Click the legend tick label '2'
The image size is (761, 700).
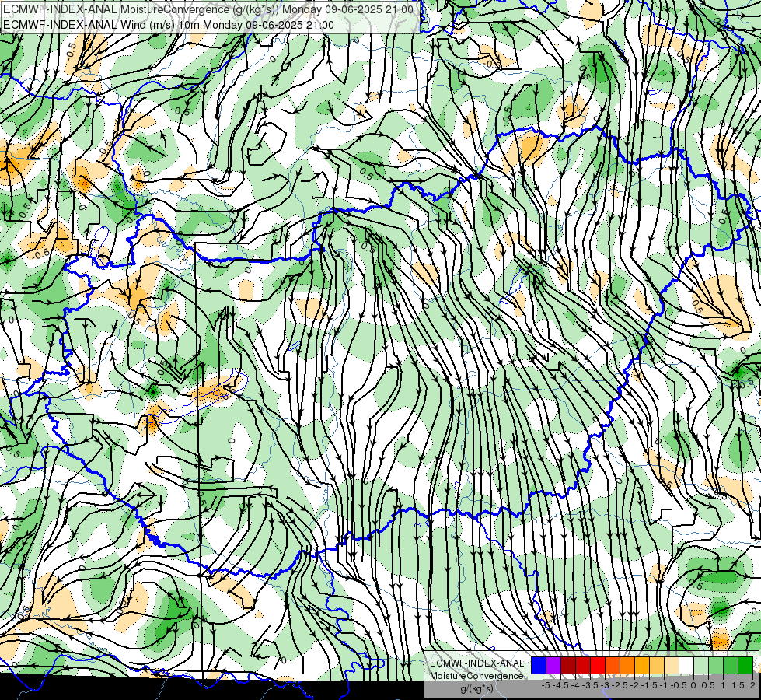[x=752, y=685]
